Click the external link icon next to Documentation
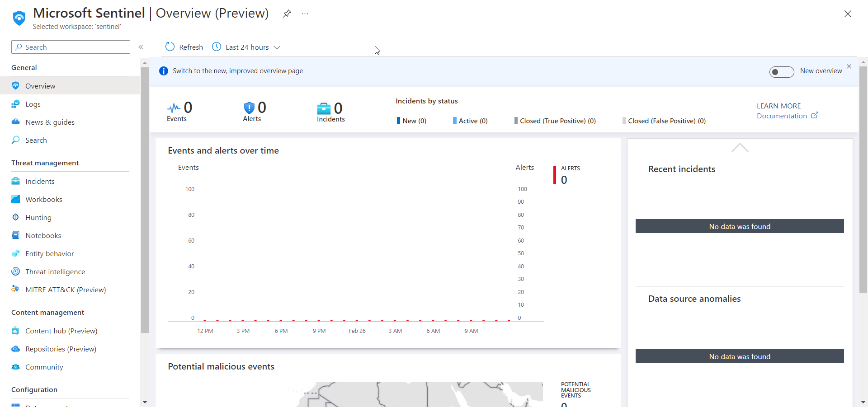 (x=815, y=115)
